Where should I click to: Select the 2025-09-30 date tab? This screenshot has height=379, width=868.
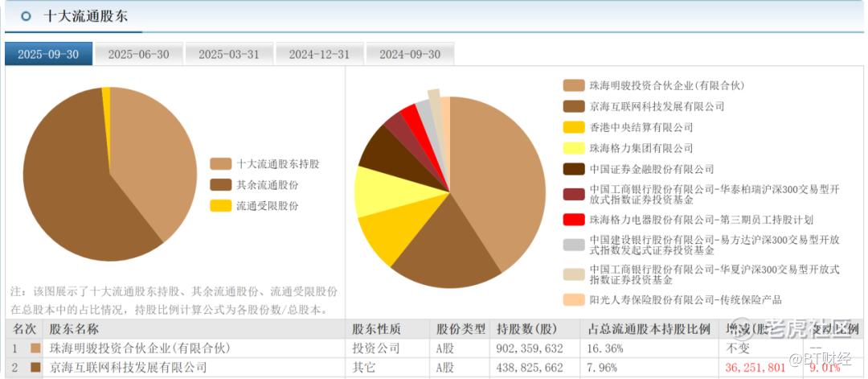tap(49, 54)
